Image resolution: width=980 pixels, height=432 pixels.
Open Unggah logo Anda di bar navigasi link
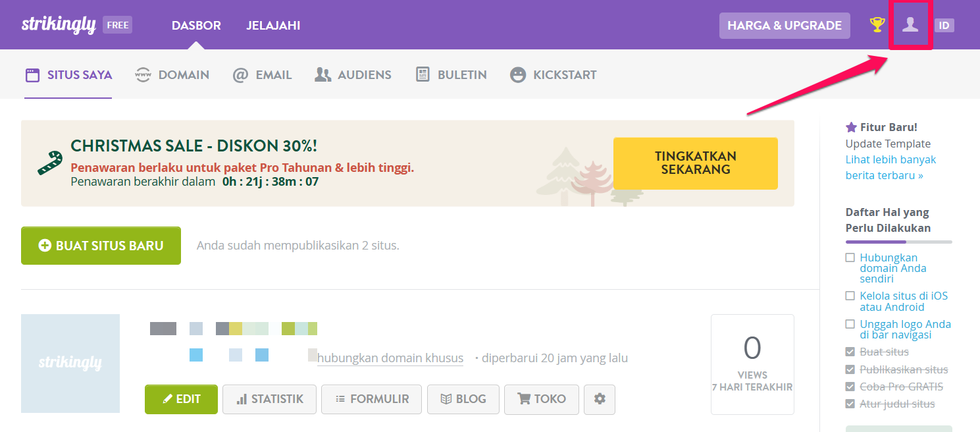[x=905, y=329]
